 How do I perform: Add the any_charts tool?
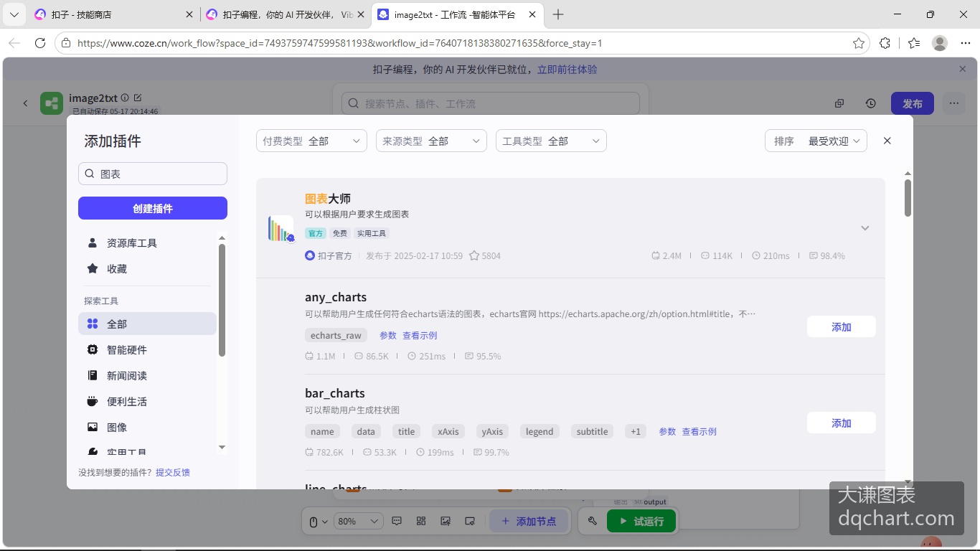point(842,327)
